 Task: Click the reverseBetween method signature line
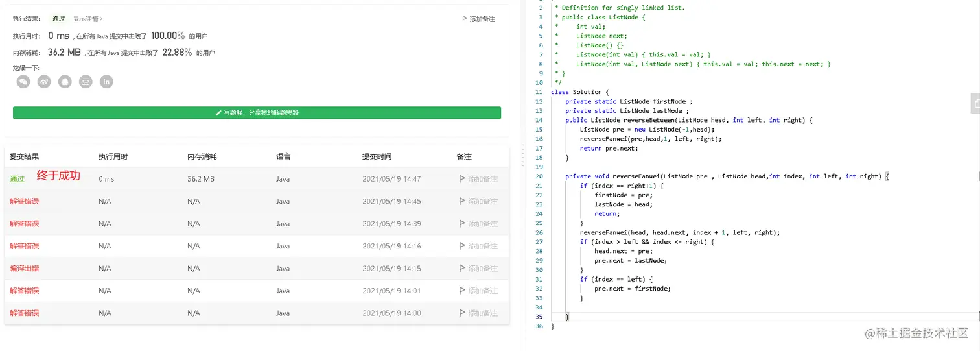point(688,120)
